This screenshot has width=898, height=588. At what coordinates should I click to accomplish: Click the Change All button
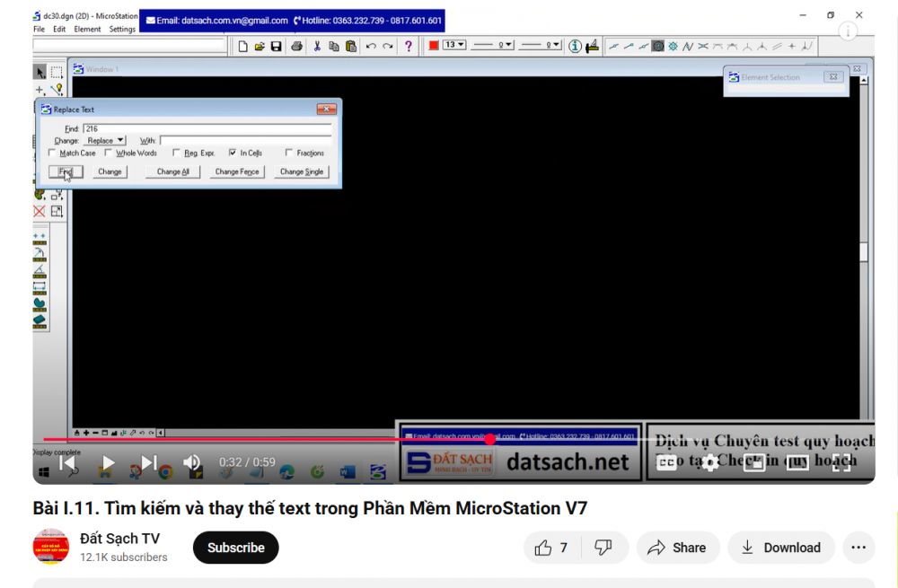[172, 171]
